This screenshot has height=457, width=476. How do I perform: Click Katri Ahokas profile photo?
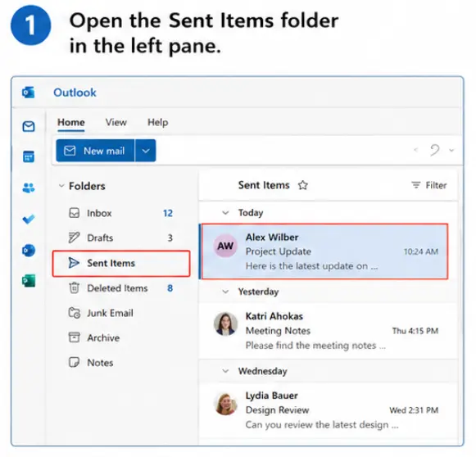[225, 324]
